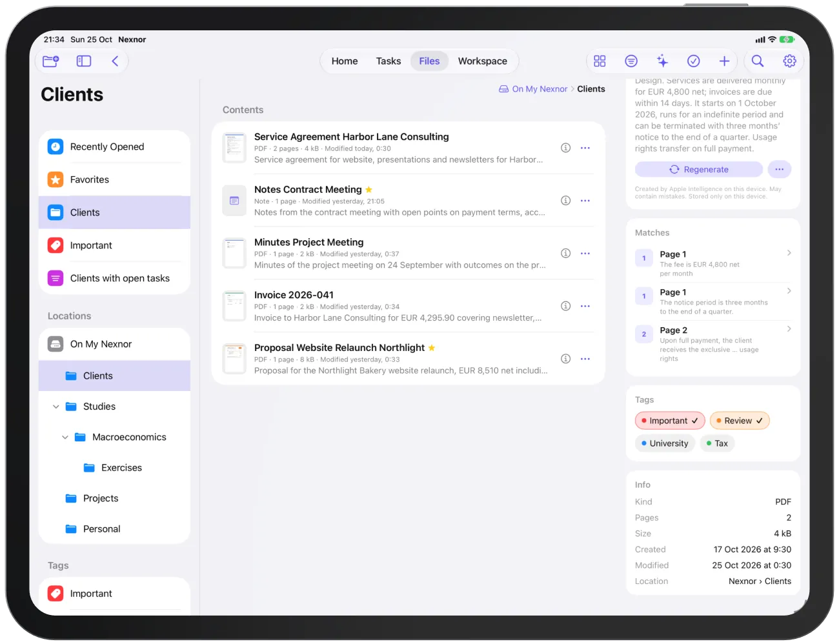Screen dimensions: 839x644
Task: Open the Service Agreement PDF thumbnail
Action: [x=234, y=148]
